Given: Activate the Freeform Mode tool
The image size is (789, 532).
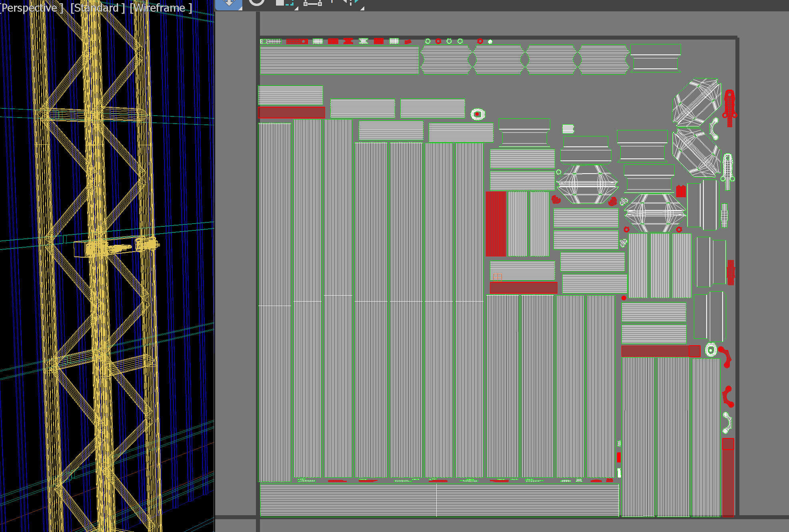Looking at the screenshot, I should 312,3.
